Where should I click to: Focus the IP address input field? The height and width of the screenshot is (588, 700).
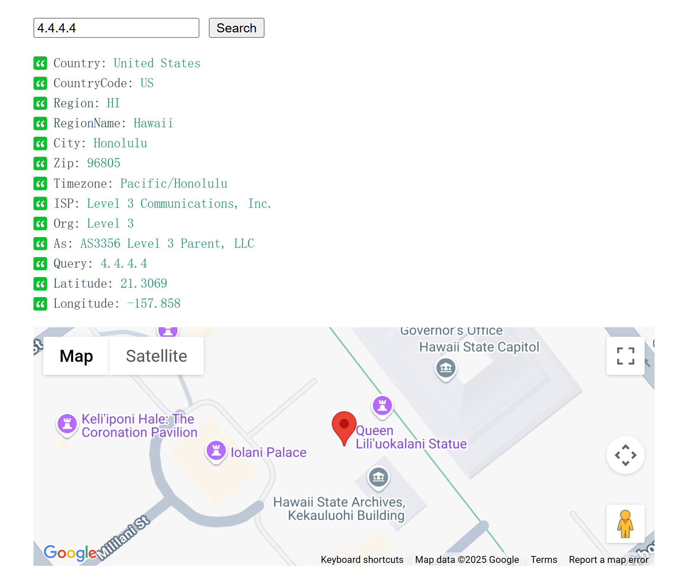pos(116,28)
